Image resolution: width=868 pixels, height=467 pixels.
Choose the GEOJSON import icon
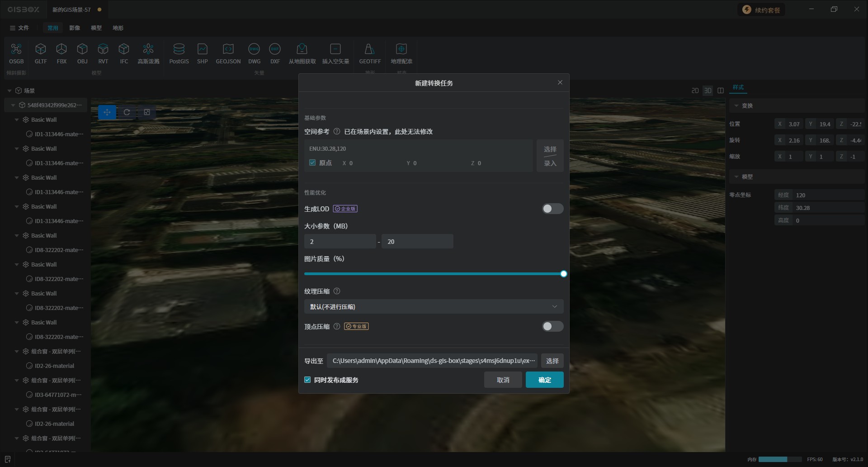point(228,53)
